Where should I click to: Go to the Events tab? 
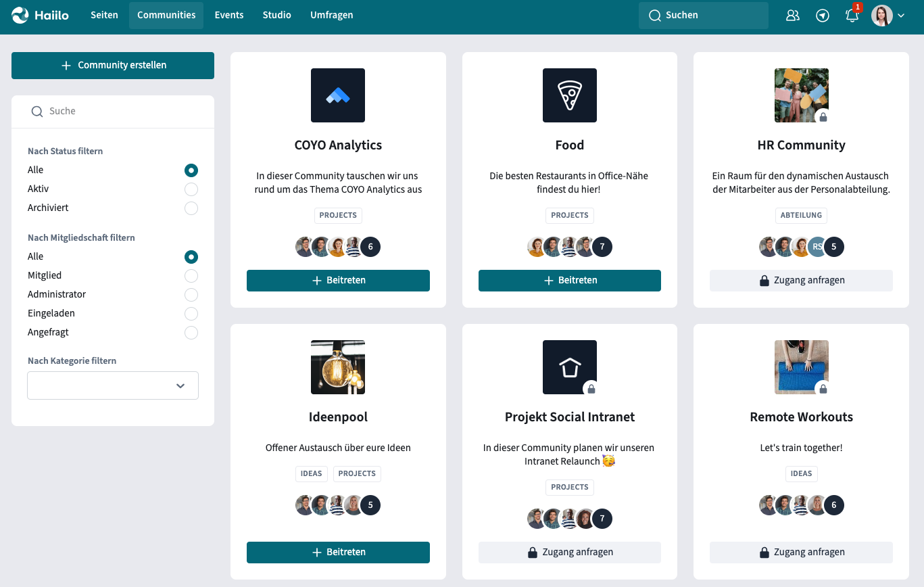click(228, 15)
